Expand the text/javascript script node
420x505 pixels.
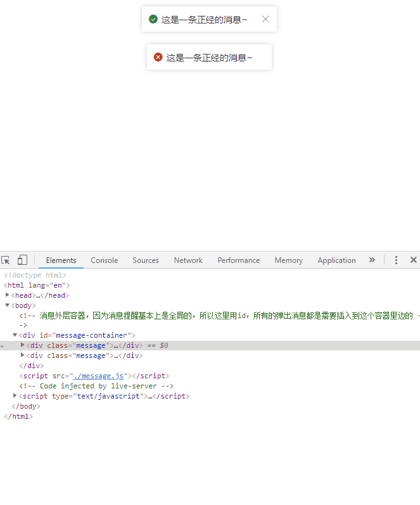15,395
